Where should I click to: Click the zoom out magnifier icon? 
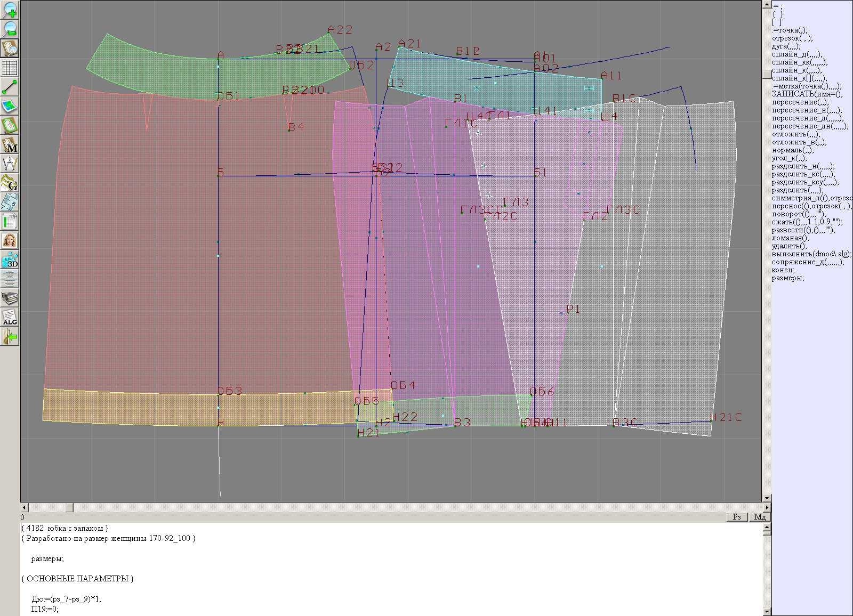(x=10, y=29)
